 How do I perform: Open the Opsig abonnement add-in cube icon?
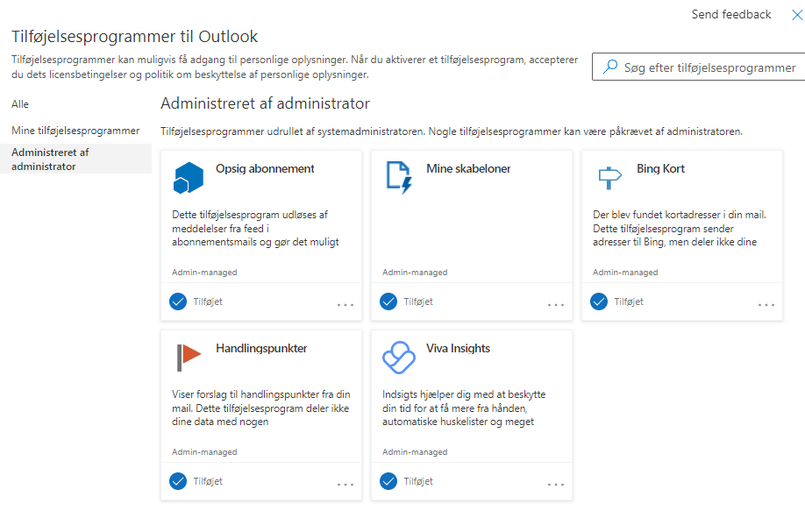(x=189, y=178)
